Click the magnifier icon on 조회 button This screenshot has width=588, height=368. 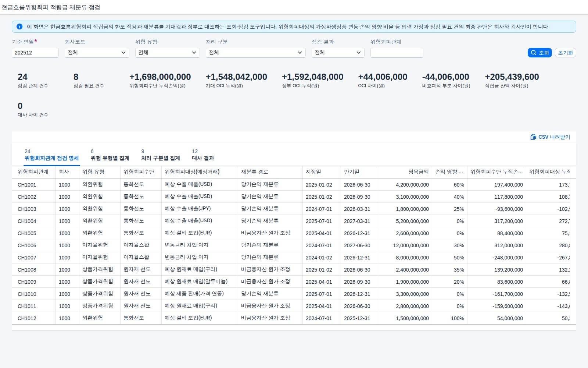[x=534, y=53]
